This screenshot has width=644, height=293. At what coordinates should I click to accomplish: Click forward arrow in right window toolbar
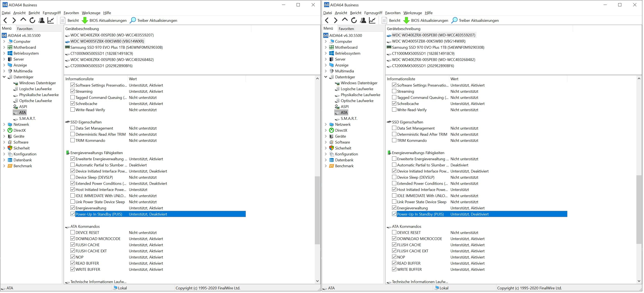click(x=336, y=21)
